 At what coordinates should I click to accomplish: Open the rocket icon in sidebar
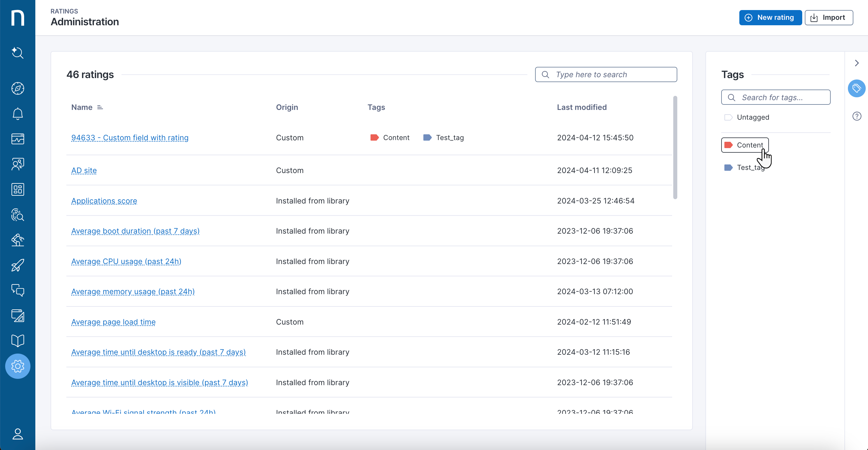click(18, 265)
